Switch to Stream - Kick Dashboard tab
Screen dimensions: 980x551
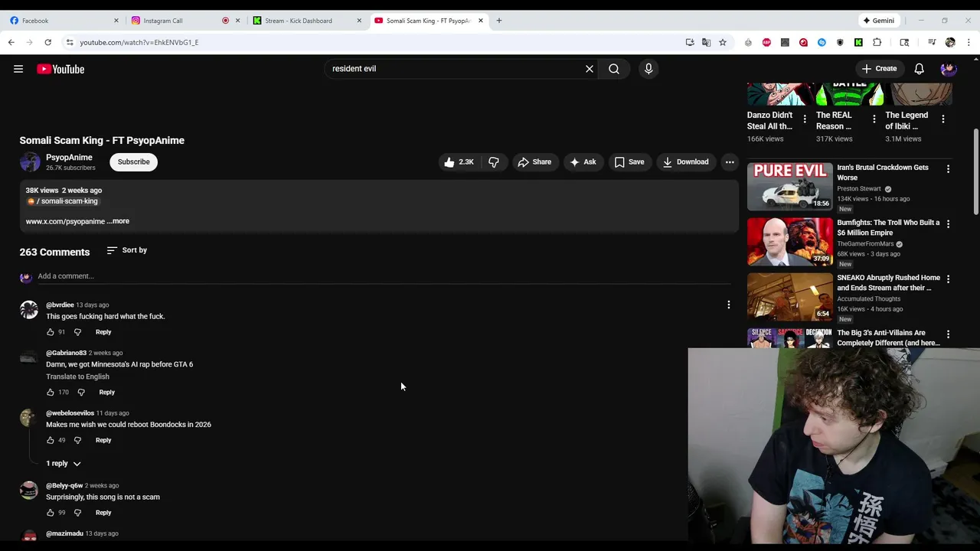click(x=308, y=21)
